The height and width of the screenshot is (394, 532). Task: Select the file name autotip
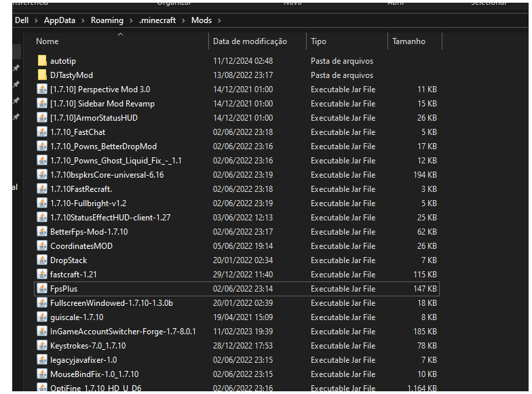tap(62, 61)
